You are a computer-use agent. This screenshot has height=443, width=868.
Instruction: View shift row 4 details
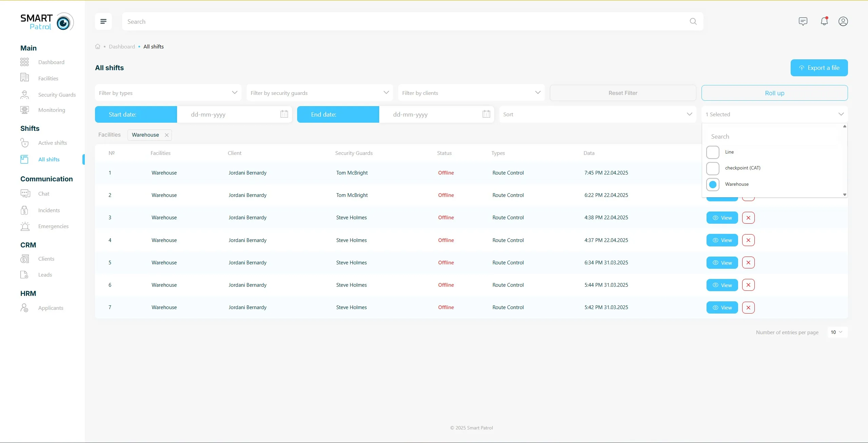click(722, 240)
